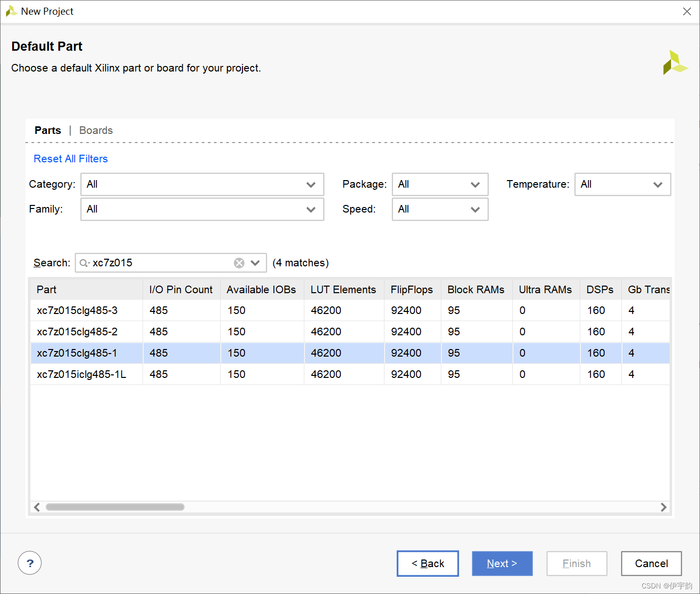Click 95 Block RAMs in xc7z015clg485-3 row
The image size is (700, 594).
[454, 310]
